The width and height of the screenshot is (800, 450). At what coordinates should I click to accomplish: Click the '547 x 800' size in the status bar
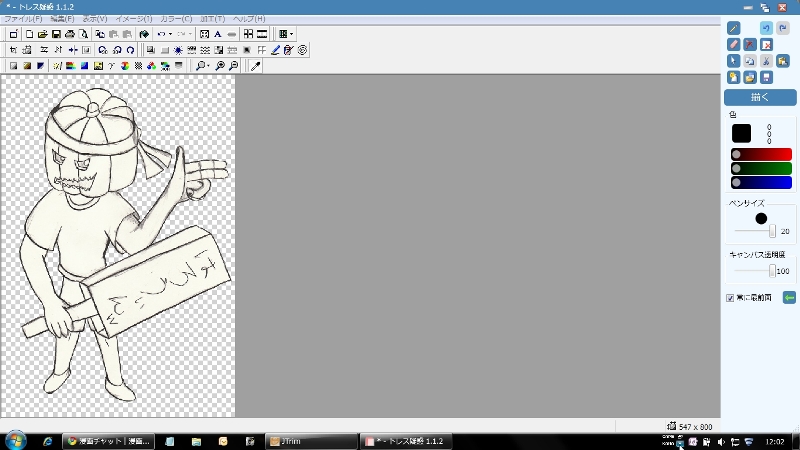tap(695, 427)
